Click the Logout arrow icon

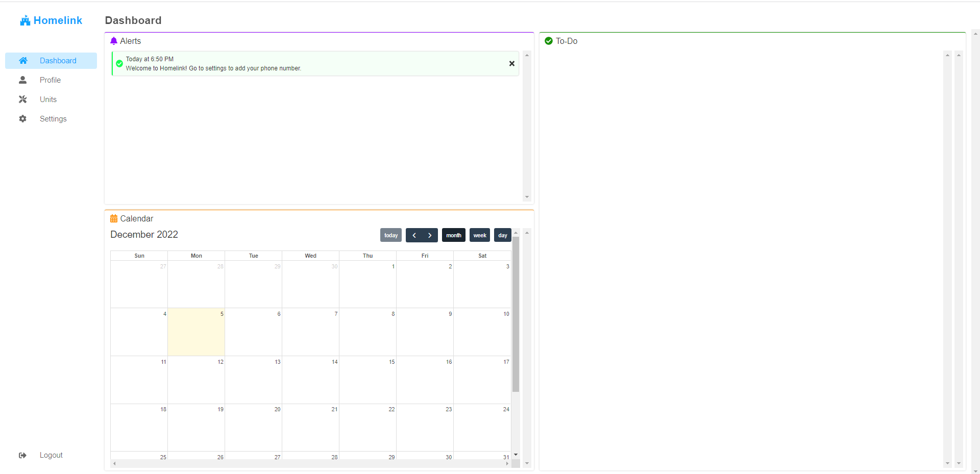click(23, 455)
